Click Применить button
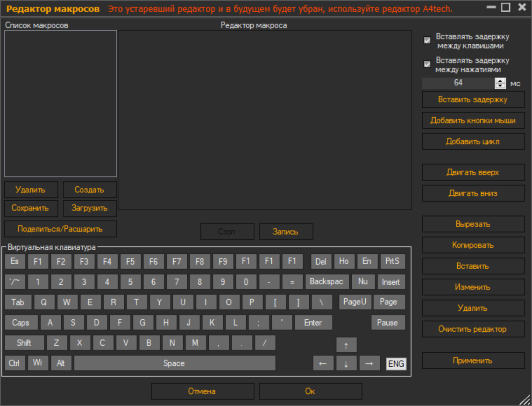 (x=473, y=361)
